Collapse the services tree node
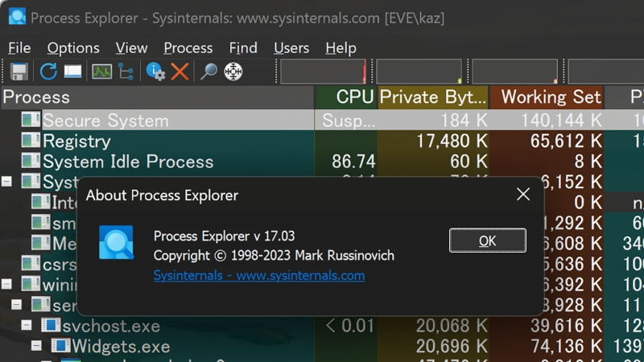Image resolution: width=644 pixels, height=362 pixels. click(16, 305)
